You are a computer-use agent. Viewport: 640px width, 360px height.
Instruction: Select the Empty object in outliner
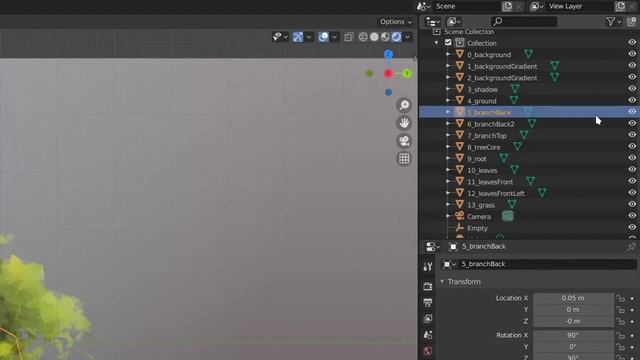coord(477,228)
